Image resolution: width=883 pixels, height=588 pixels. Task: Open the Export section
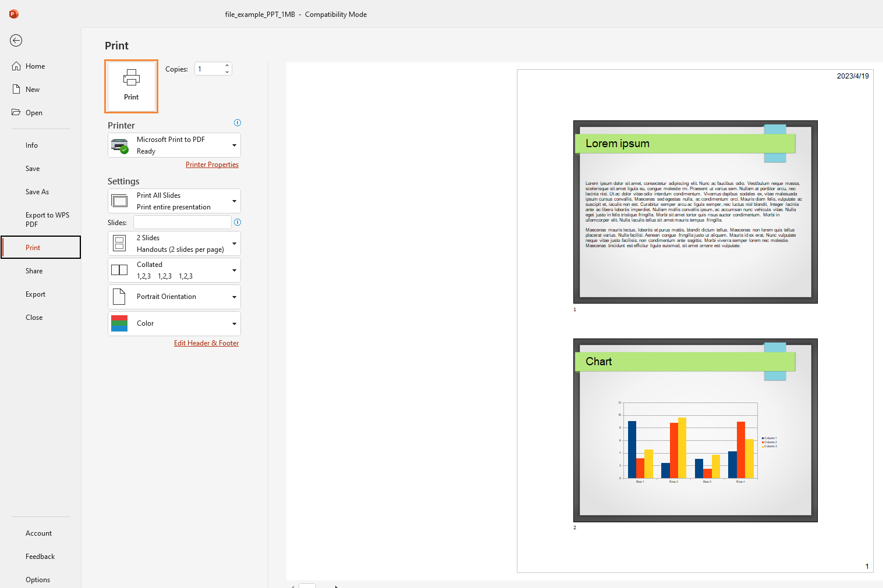pyautogui.click(x=36, y=294)
